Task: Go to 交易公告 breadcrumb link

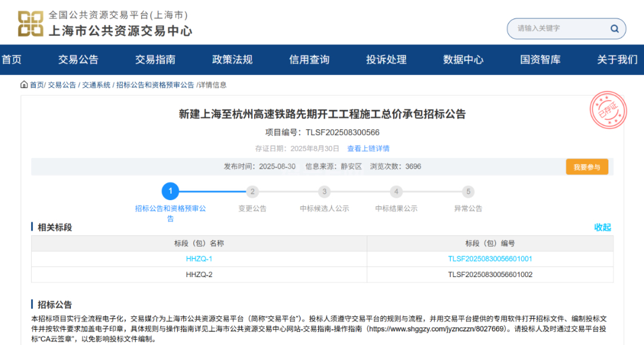Action: point(62,85)
